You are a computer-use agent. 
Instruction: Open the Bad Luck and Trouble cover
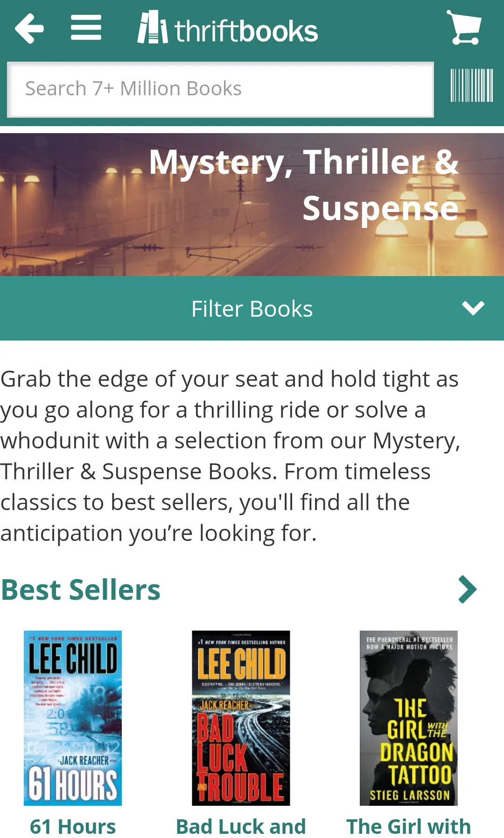[241, 718]
